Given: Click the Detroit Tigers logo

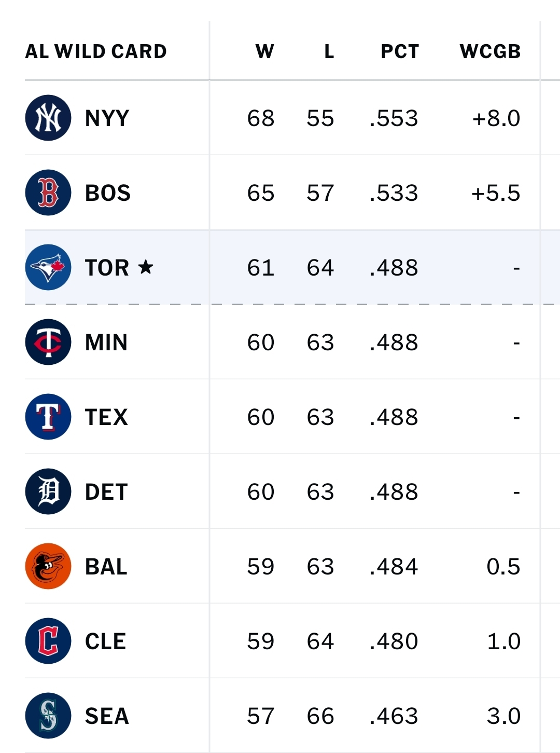Looking at the screenshot, I should (48, 491).
